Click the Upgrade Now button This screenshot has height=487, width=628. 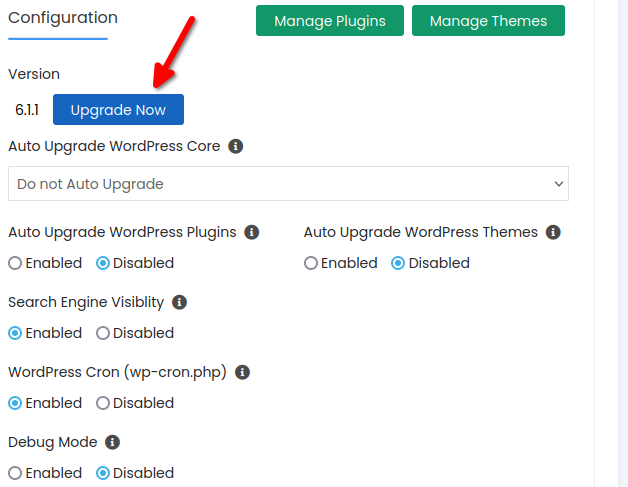(x=118, y=110)
